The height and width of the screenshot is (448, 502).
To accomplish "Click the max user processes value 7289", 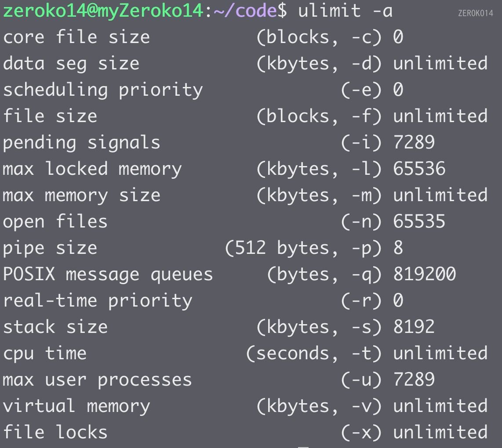I will pos(414,380).
